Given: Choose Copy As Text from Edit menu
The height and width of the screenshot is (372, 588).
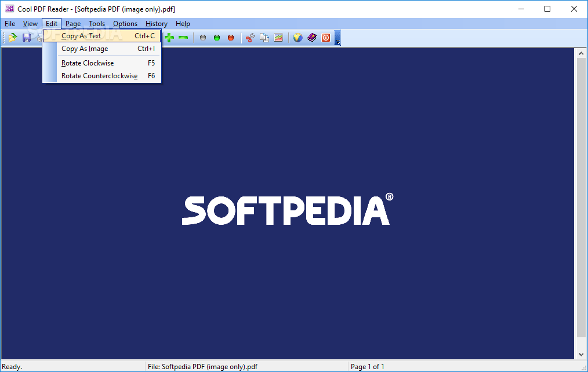Looking at the screenshot, I should click(x=101, y=36).
